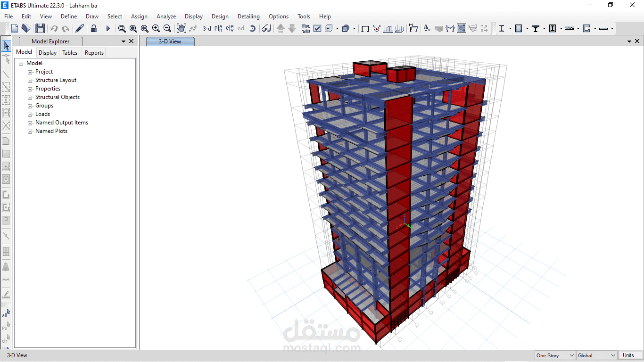Viewport: 644px width, 362px height.
Task: Click the Zoom In magnifier icon
Action: click(156, 28)
